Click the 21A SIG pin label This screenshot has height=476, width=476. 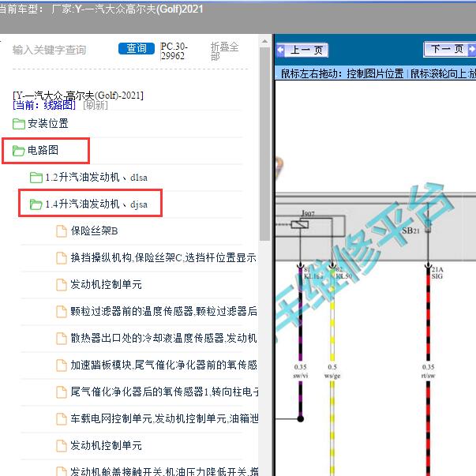437,272
